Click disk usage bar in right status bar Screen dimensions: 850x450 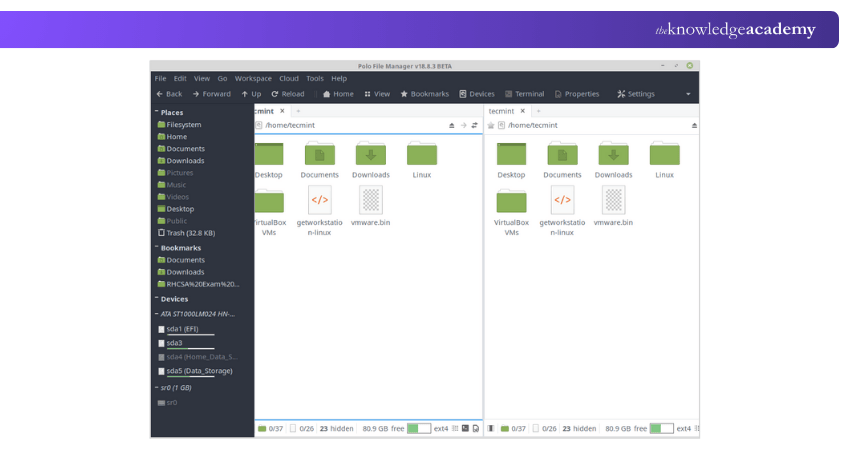pyautogui.click(x=661, y=428)
